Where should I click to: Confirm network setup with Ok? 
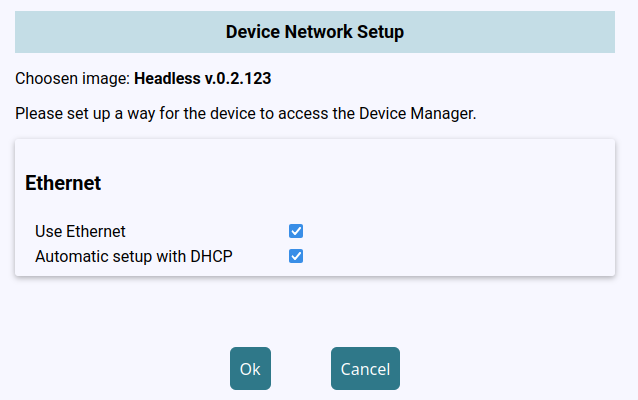pos(250,369)
